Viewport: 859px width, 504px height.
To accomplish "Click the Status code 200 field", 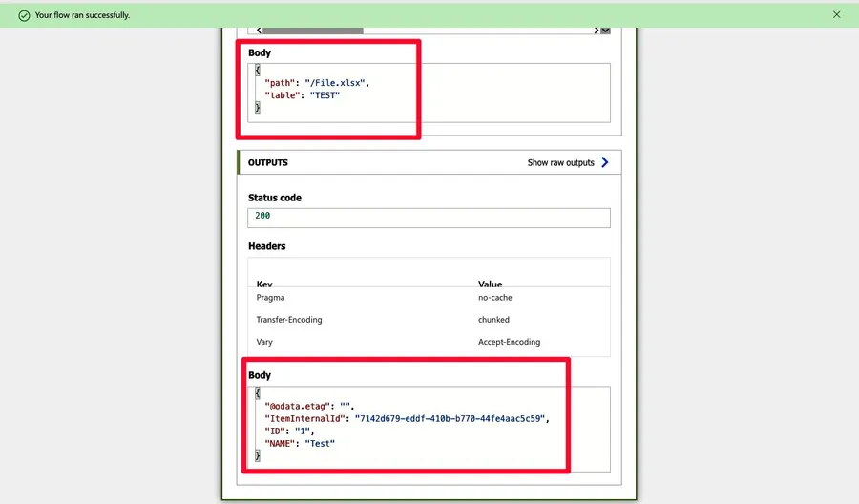I will coord(429,217).
